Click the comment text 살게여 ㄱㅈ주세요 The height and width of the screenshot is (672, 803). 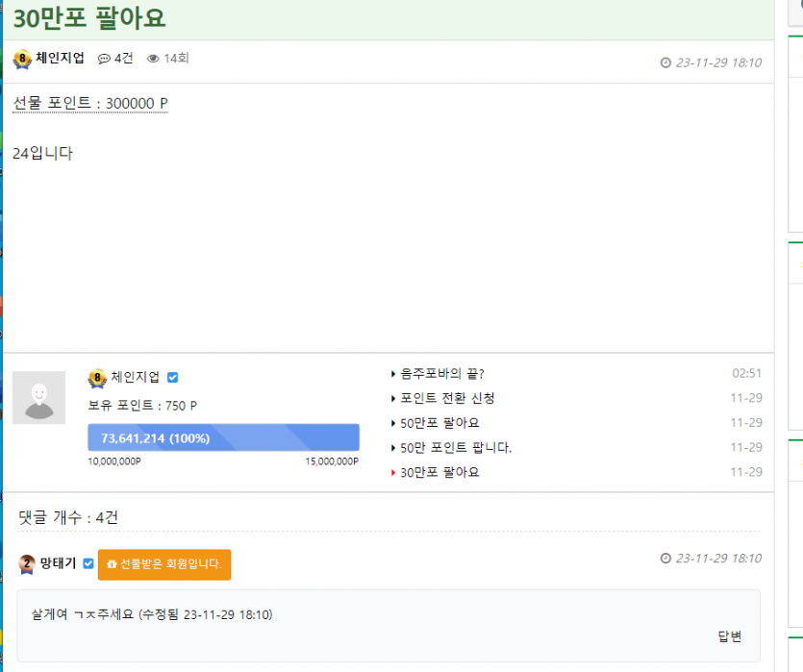pos(83,614)
